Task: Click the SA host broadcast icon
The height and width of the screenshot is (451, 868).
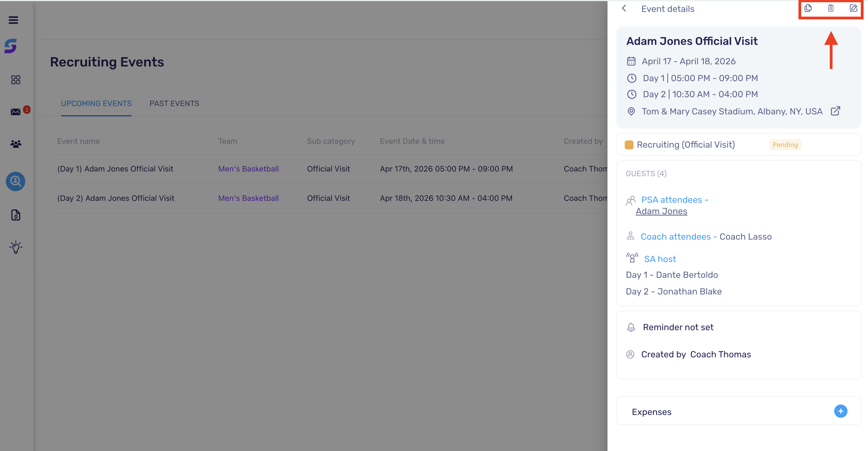Action: tap(632, 258)
